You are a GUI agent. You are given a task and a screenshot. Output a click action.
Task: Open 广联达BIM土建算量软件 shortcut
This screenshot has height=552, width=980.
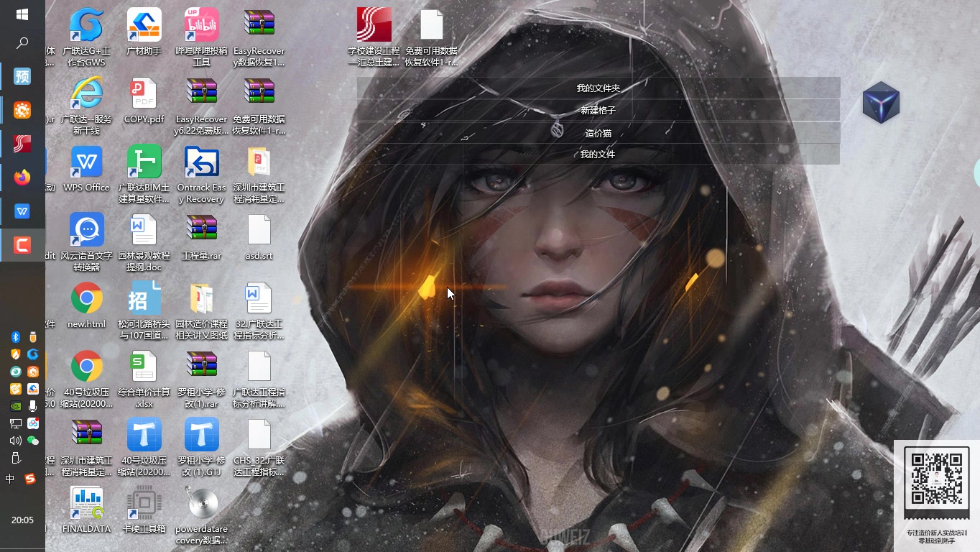[144, 174]
